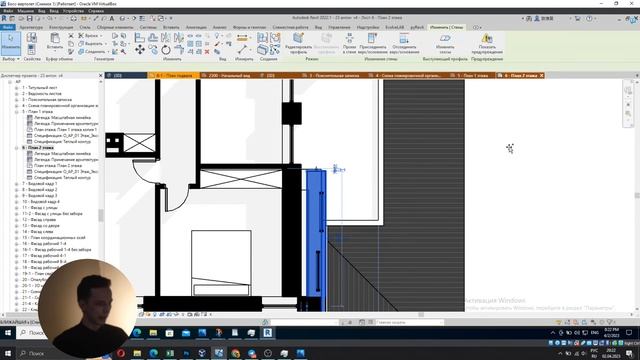
Task: Open the Файл (File) menu tab
Action: (x=8, y=27)
